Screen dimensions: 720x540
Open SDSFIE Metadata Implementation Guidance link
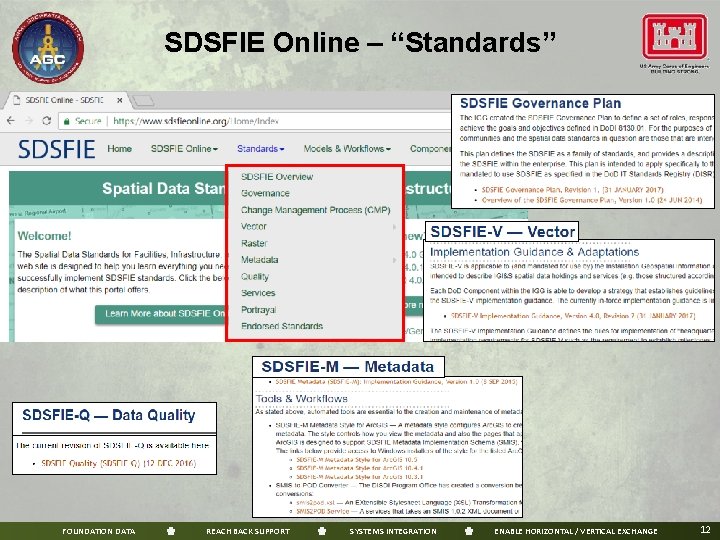point(396,382)
